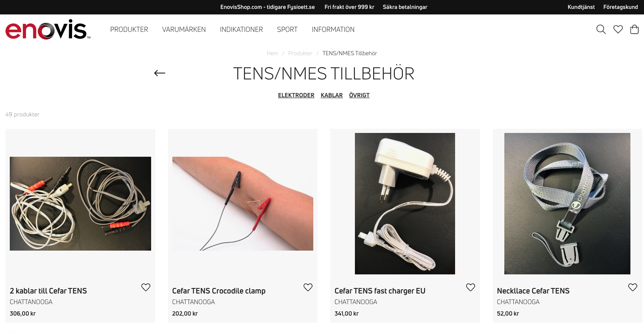Click the Enovis logo
644x333 pixels.
click(48, 29)
